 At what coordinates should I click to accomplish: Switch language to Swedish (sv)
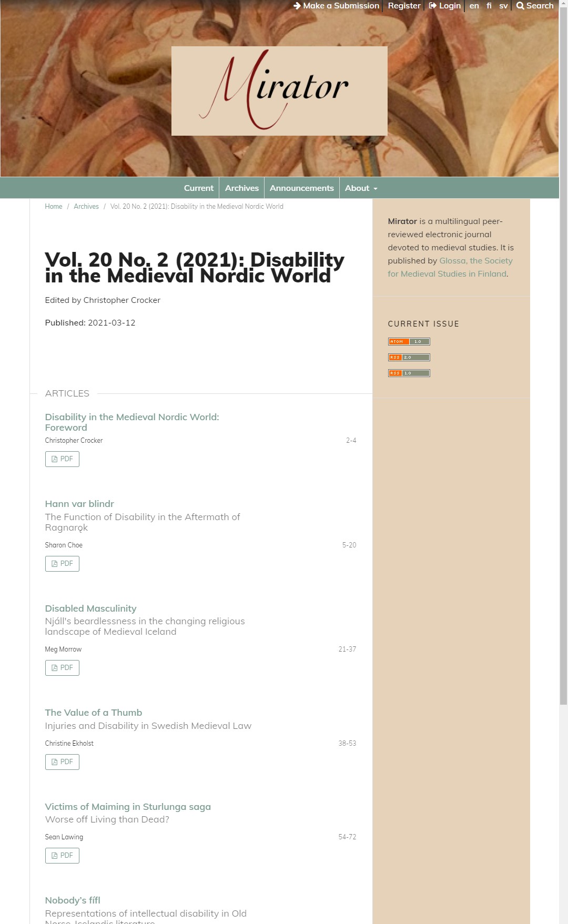point(503,6)
